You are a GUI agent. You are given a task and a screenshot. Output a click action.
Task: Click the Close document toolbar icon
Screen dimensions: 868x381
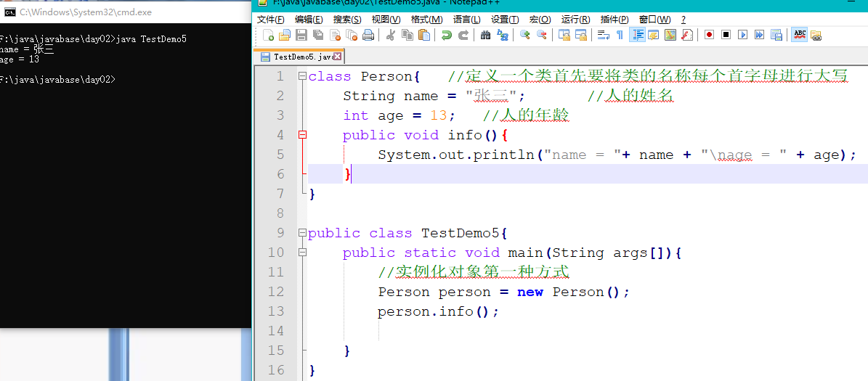335,36
